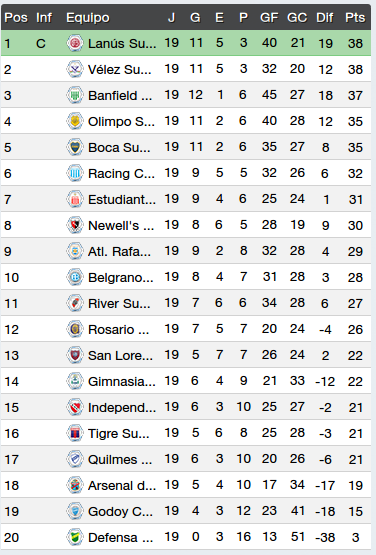This screenshot has width=376, height=555.
Task: Click the Banfield club badge
Action: (x=75, y=95)
